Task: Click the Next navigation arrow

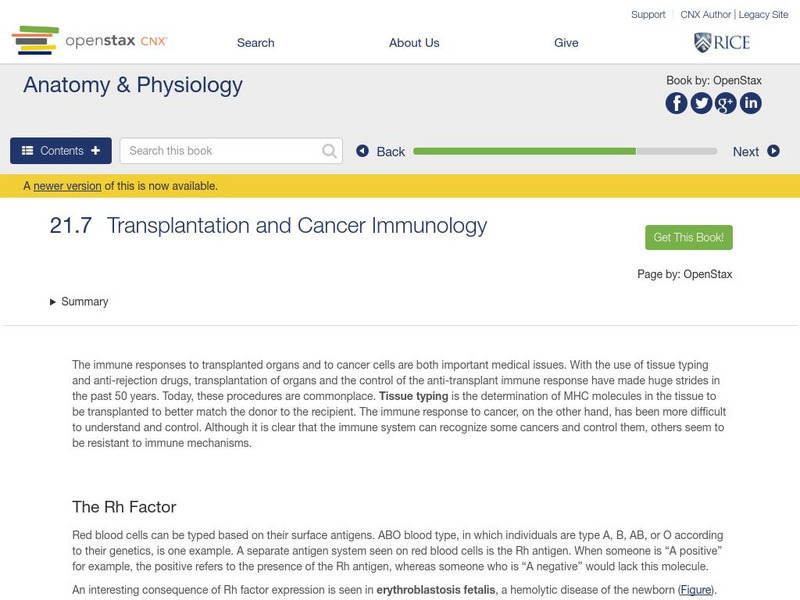Action: pos(771,150)
